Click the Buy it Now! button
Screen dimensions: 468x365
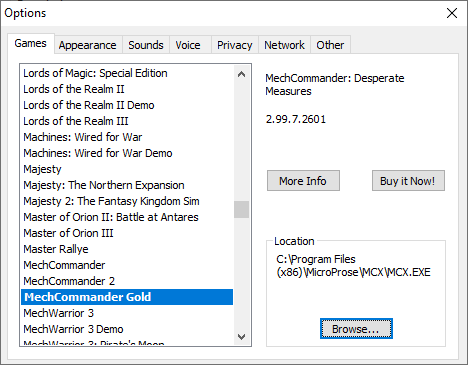pos(408,181)
